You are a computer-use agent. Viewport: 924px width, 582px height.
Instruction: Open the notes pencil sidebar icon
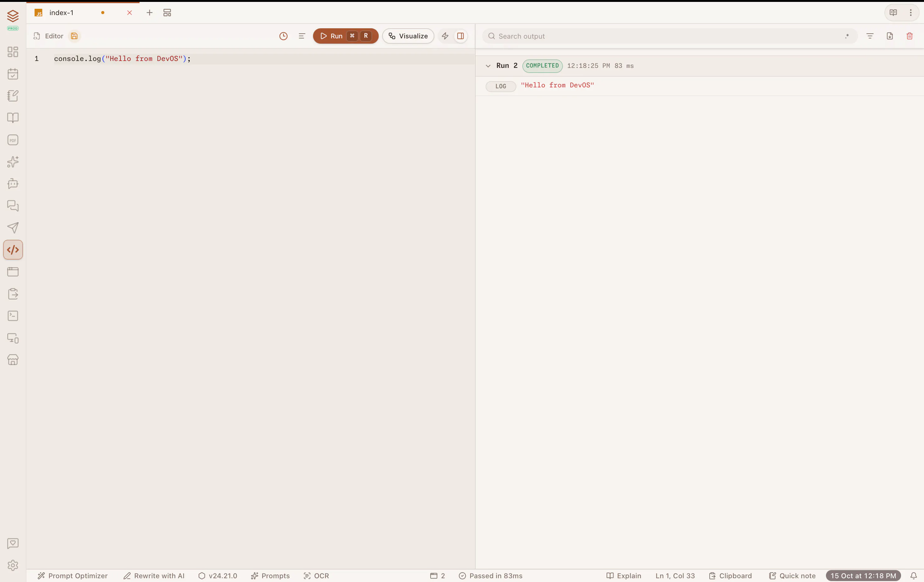tap(13, 96)
